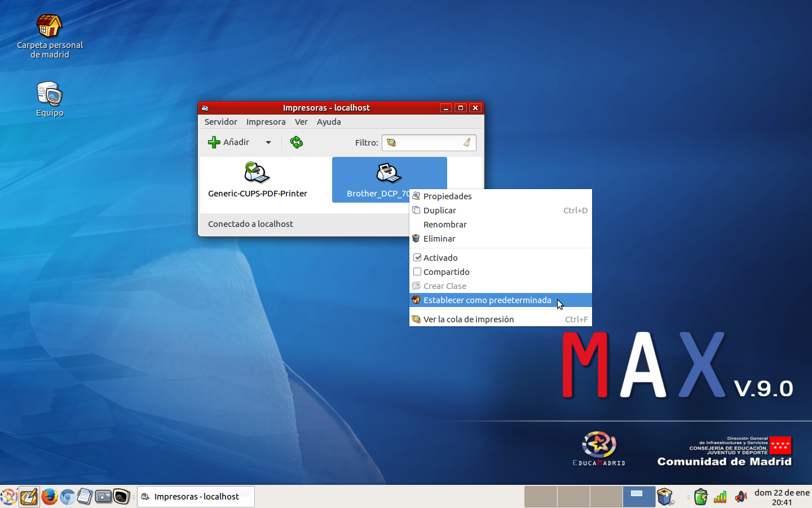Switch to the first workspace
Screen dimensions: 812x508
(541, 497)
